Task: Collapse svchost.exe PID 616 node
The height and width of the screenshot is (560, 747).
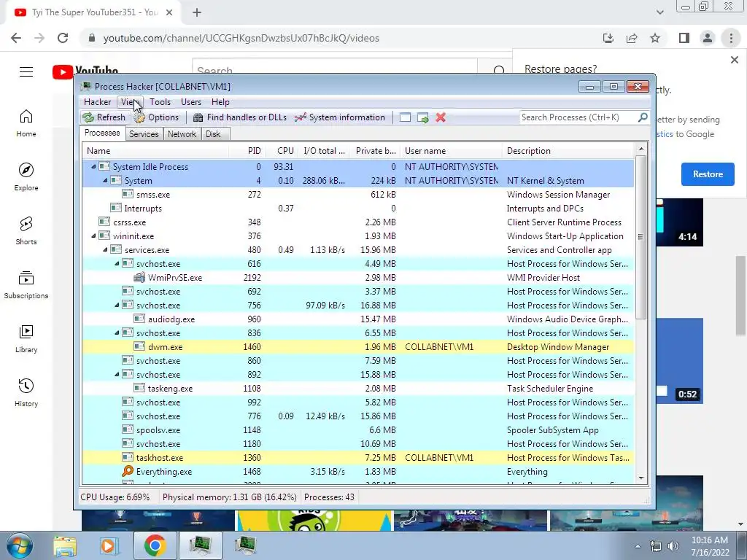Action: pos(117,263)
